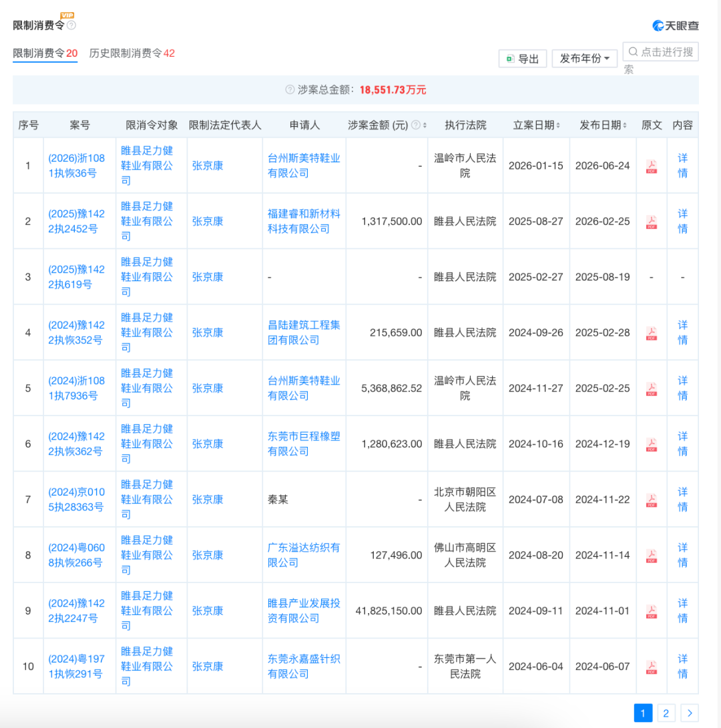Open case (2024)京0105执28363号
This screenshot has width=721, height=728.
click(77, 500)
